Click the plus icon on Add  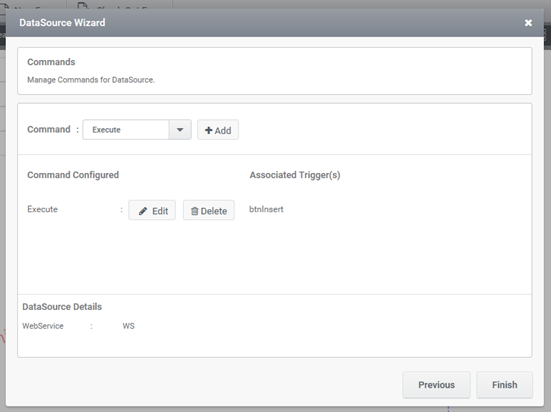tap(208, 130)
